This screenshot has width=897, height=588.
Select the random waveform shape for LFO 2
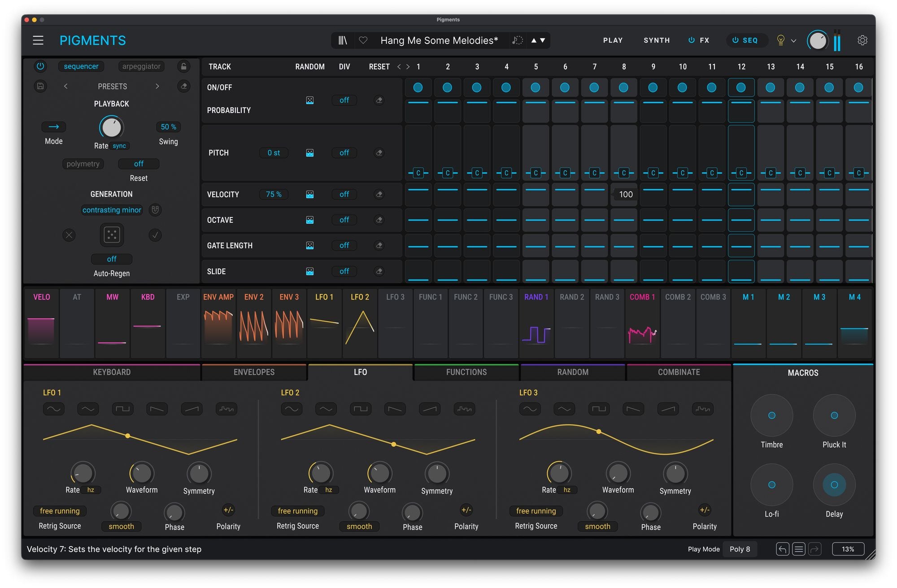point(464,408)
